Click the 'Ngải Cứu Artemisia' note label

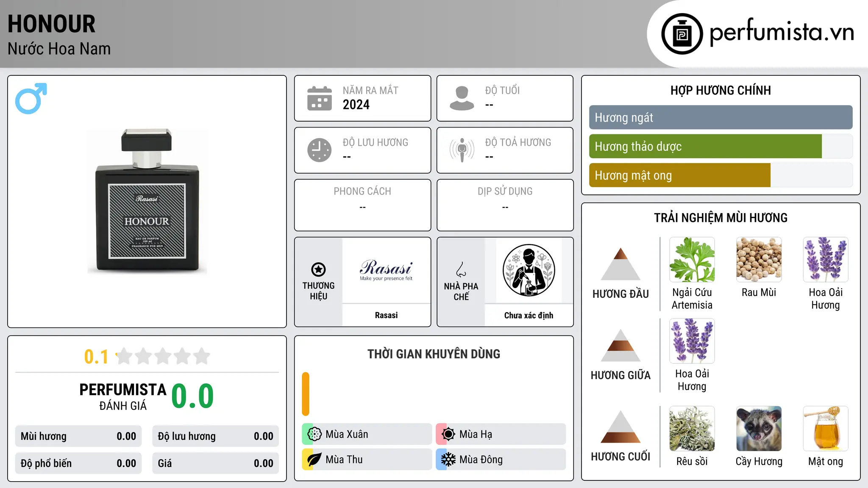point(692,299)
